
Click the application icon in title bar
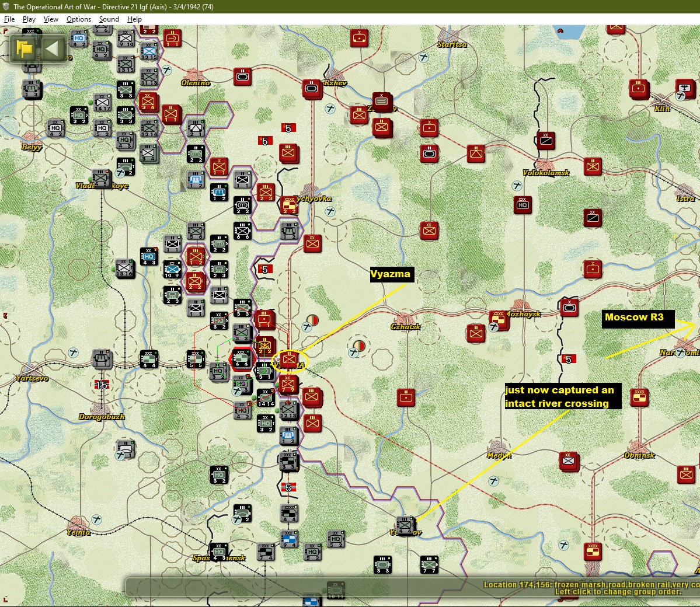point(6,6)
